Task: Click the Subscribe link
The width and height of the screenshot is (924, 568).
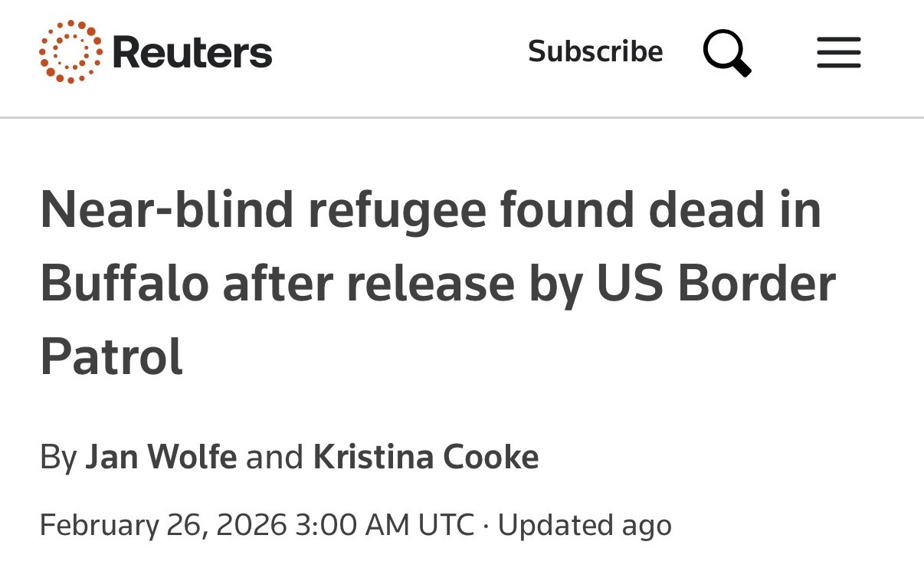Action: (x=595, y=52)
